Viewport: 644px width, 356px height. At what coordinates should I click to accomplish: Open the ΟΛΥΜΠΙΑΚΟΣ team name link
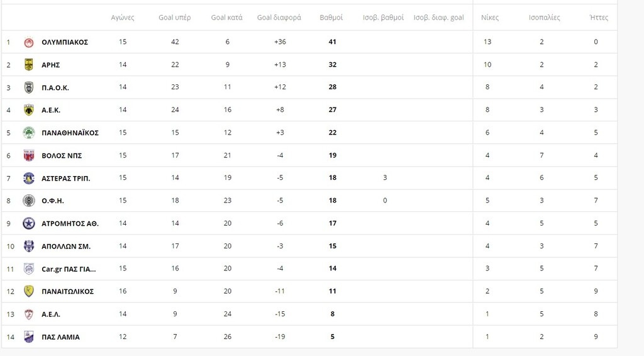tap(65, 42)
